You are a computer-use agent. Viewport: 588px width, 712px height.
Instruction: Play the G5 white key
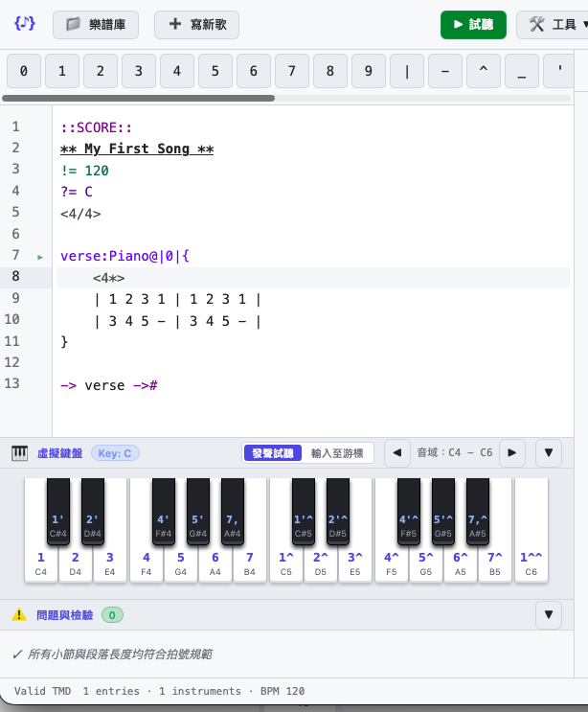tap(425, 563)
